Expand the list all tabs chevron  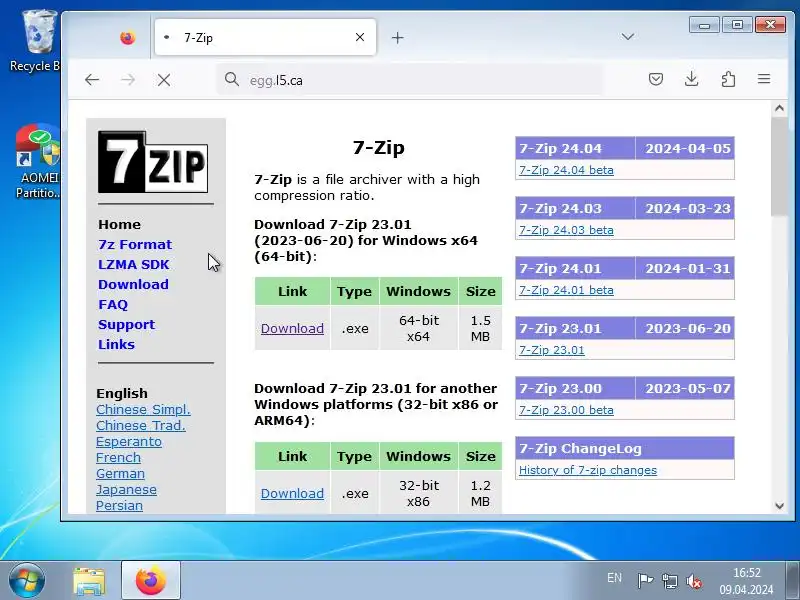(628, 37)
